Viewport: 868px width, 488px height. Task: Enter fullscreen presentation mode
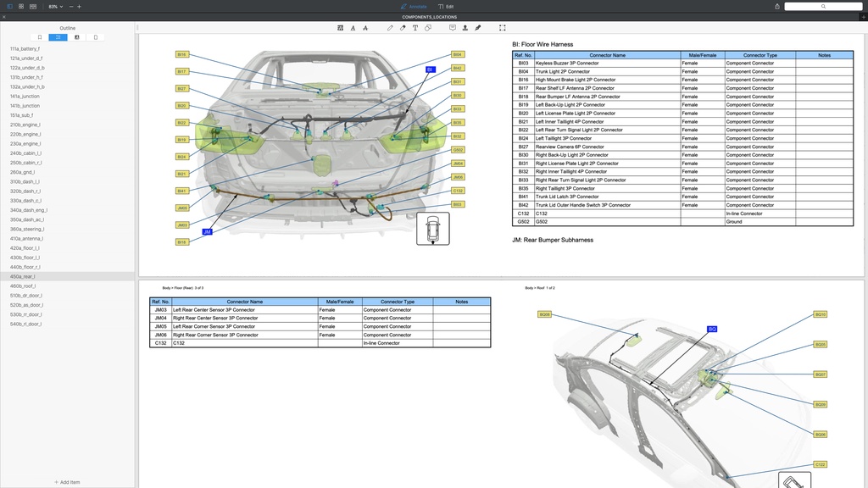coord(501,27)
